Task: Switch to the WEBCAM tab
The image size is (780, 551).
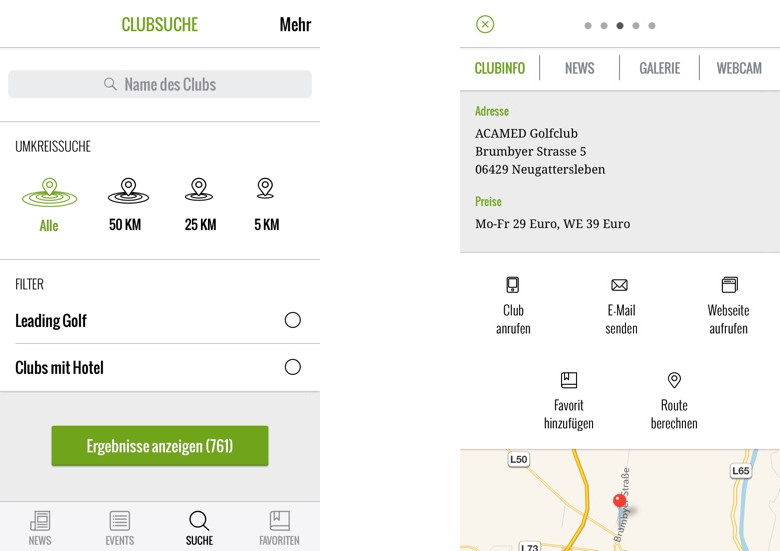Action: click(x=739, y=68)
